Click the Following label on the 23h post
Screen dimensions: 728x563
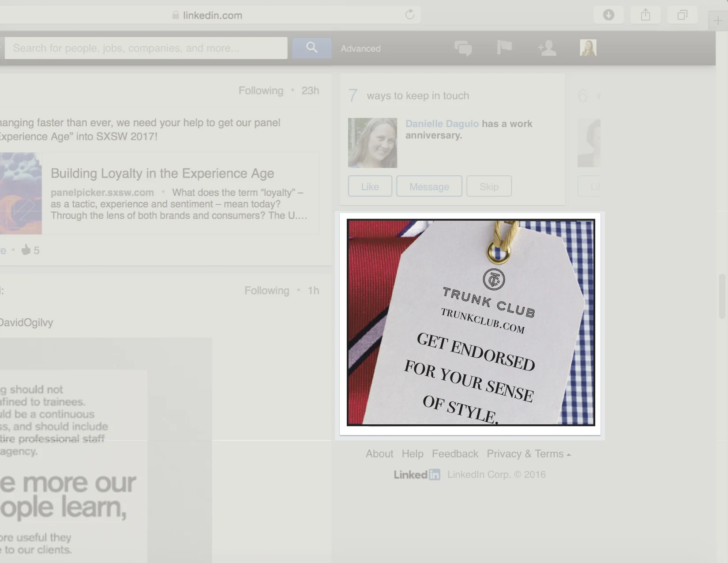tap(261, 91)
